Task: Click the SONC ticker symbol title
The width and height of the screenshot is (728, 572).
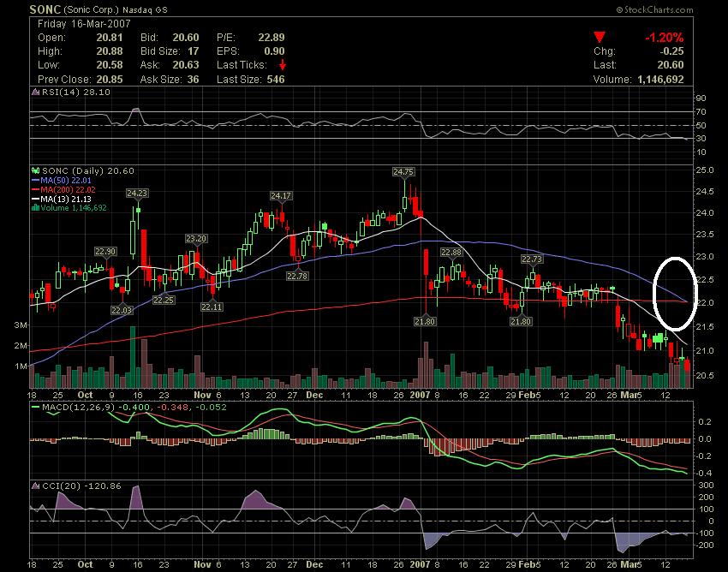Action: [x=45, y=9]
